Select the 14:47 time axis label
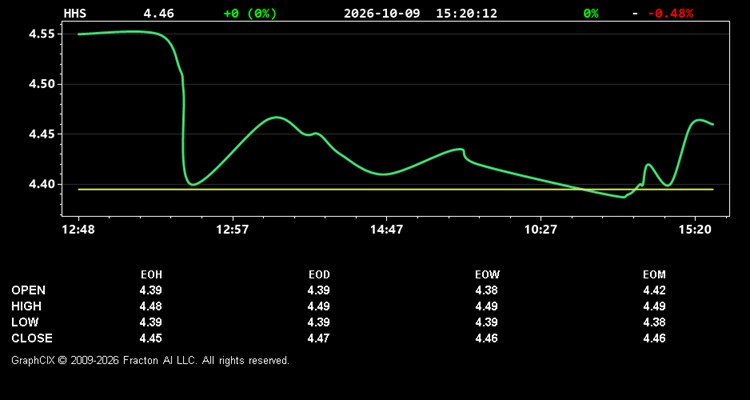 pyautogui.click(x=386, y=230)
